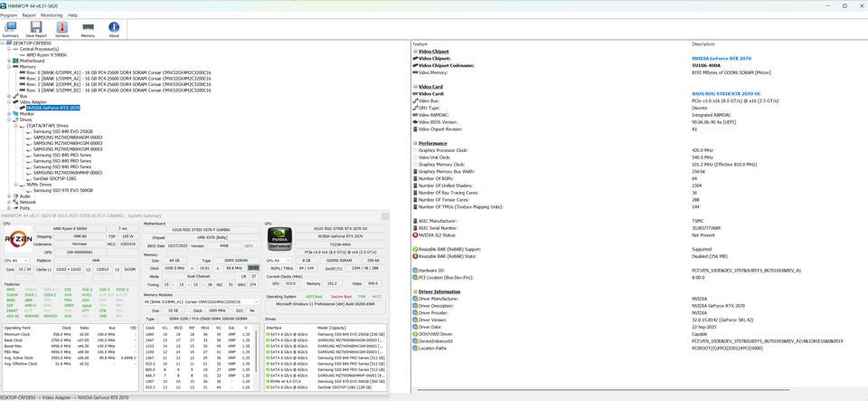Click the red Resizable BAR State icon

(x=415, y=256)
